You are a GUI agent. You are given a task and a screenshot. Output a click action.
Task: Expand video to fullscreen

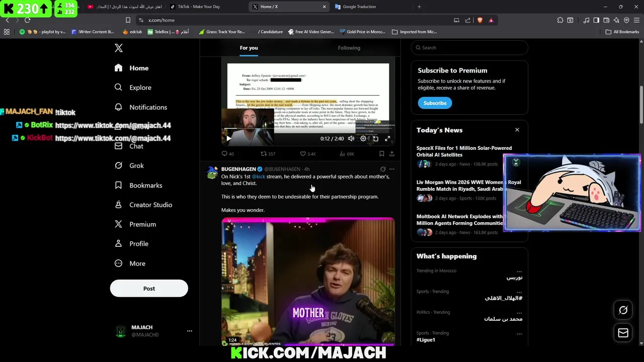click(387, 139)
